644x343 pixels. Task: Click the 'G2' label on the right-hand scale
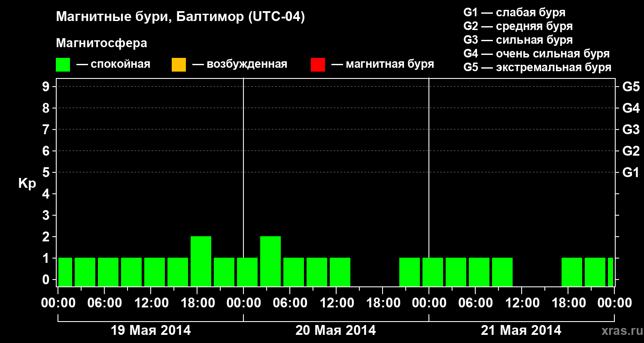click(631, 151)
